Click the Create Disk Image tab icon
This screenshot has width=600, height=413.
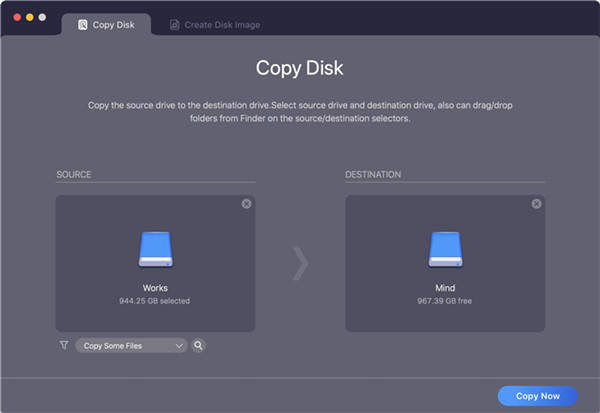pyautogui.click(x=174, y=24)
